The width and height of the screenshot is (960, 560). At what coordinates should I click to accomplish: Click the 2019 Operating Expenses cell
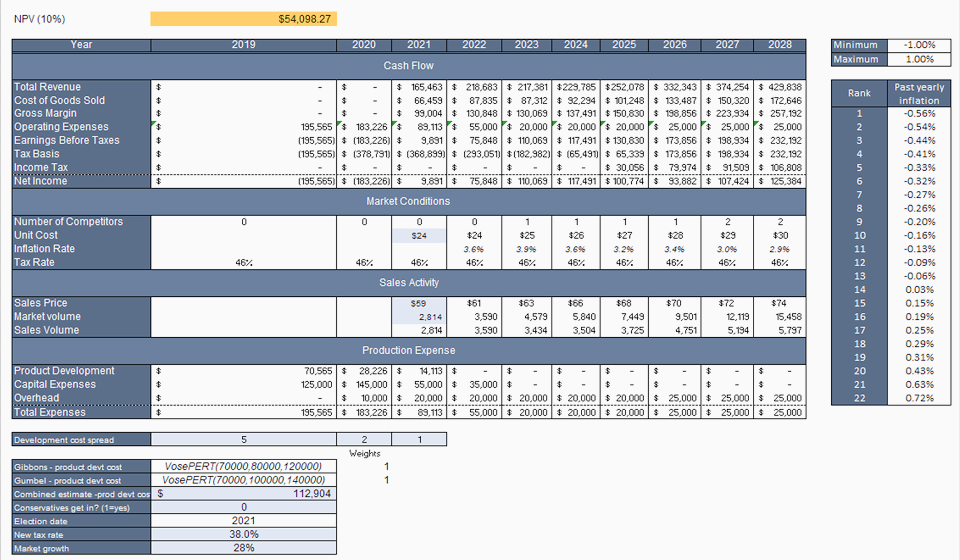coord(243,127)
